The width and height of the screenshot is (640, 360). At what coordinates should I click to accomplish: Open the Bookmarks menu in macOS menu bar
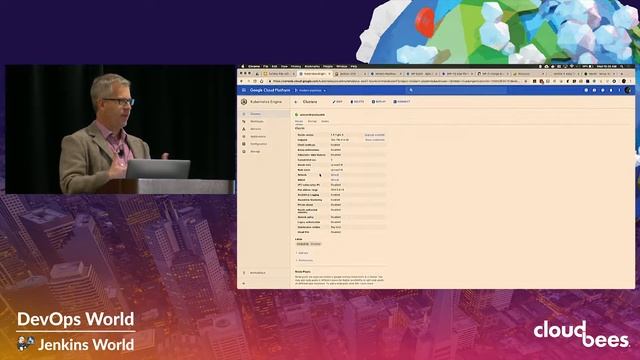point(312,66)
